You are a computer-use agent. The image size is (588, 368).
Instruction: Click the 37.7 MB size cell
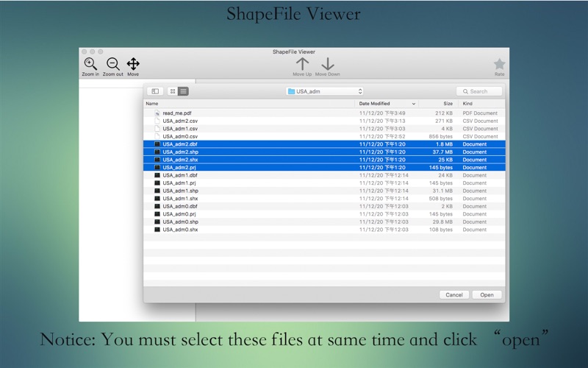coord(442,152)
